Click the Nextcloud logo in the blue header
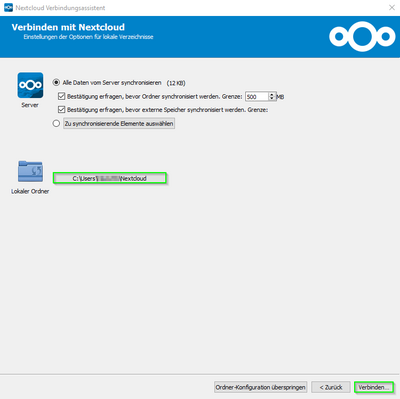This screenshot has height=399, width=400. (362, 36)
